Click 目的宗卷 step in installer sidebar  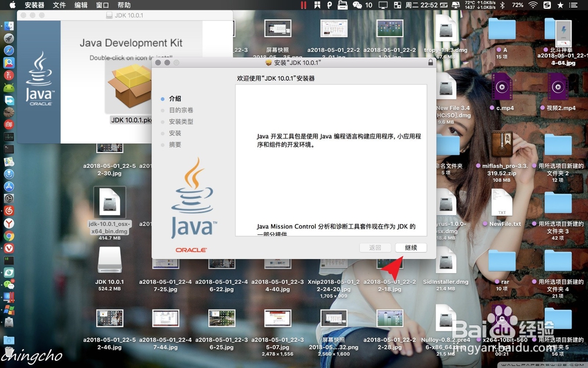click(x=181, y=110)
